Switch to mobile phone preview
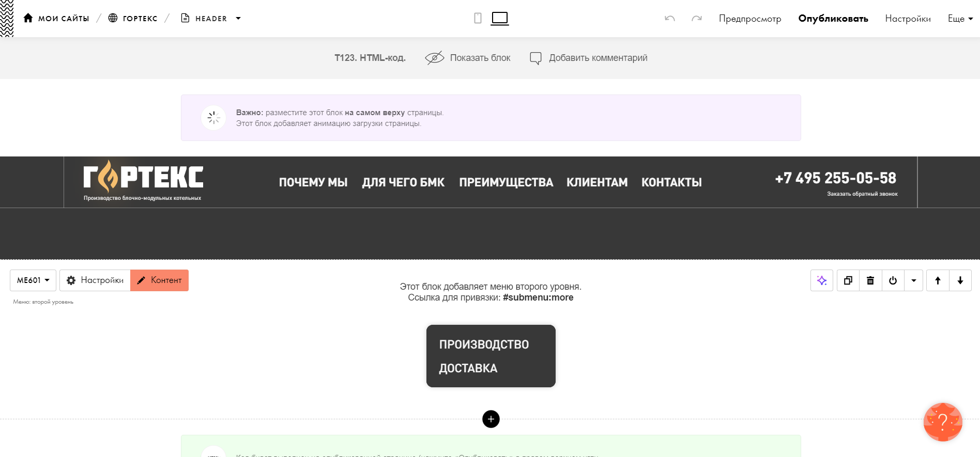 click(x=478, y=18)
